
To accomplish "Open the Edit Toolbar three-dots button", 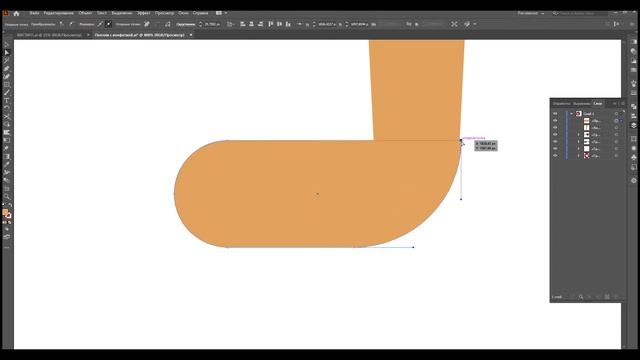I will point(7,247).
